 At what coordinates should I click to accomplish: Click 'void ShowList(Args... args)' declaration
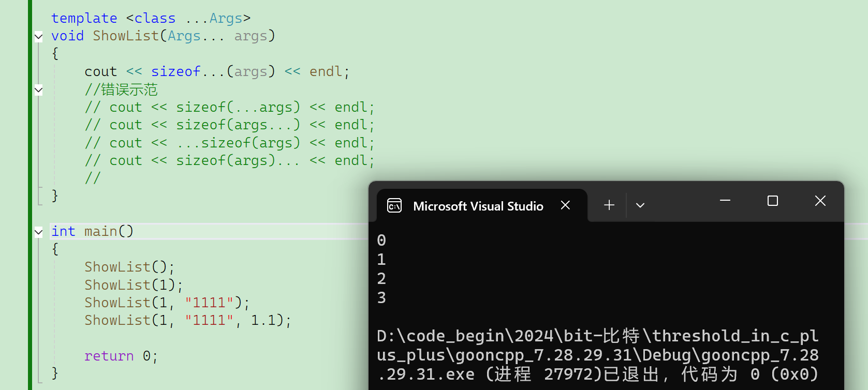(x=163, y=36)
